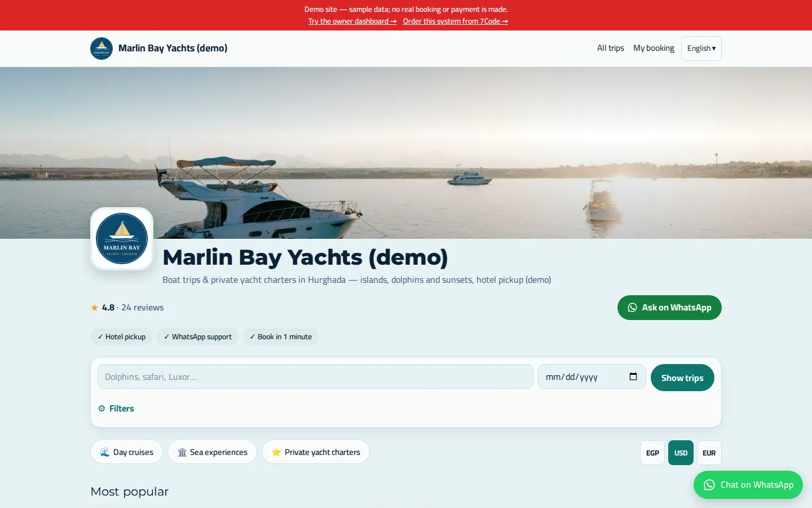Click the Show trips button
This screenshot has height=508, width=812.
[x=682, y=378]
